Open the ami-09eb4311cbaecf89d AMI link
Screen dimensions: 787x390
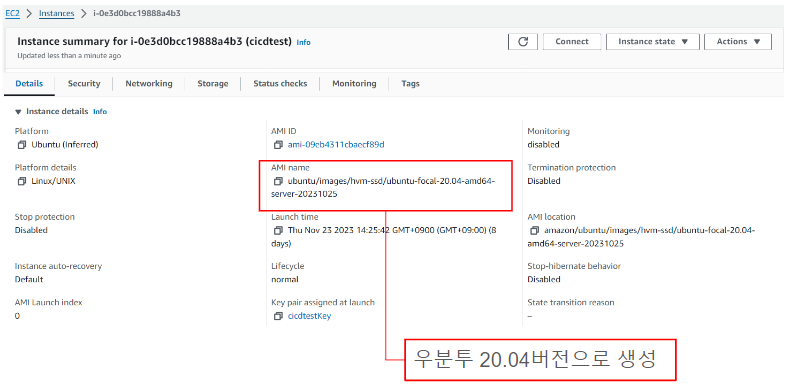[336, 145]
